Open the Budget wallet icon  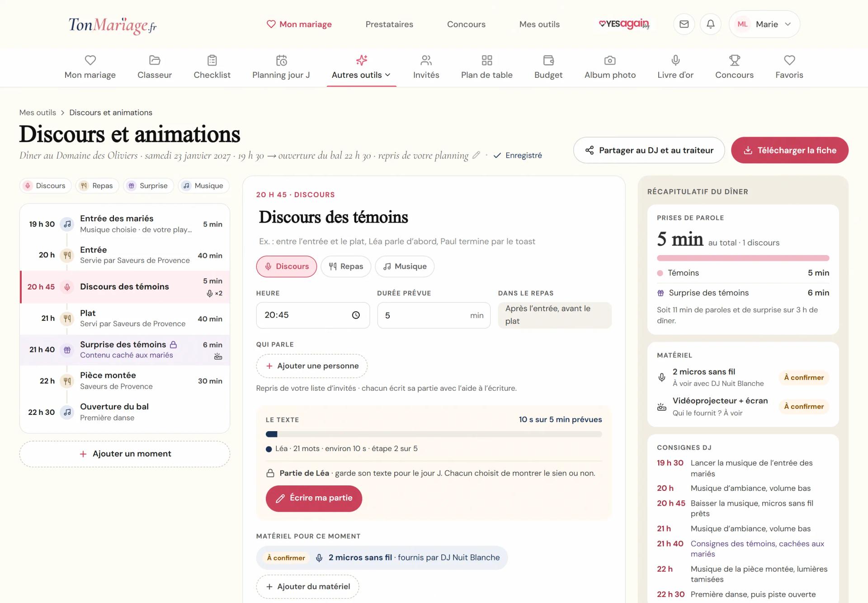pos(548,60)
